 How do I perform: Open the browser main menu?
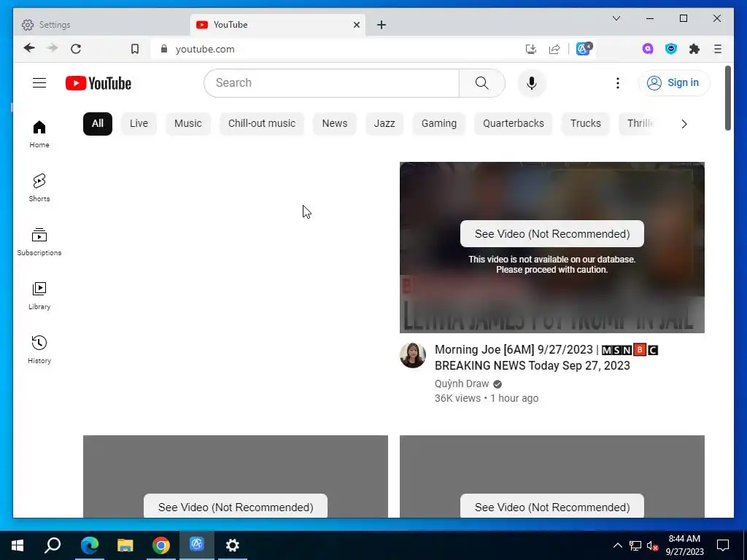tap(718, 49)
